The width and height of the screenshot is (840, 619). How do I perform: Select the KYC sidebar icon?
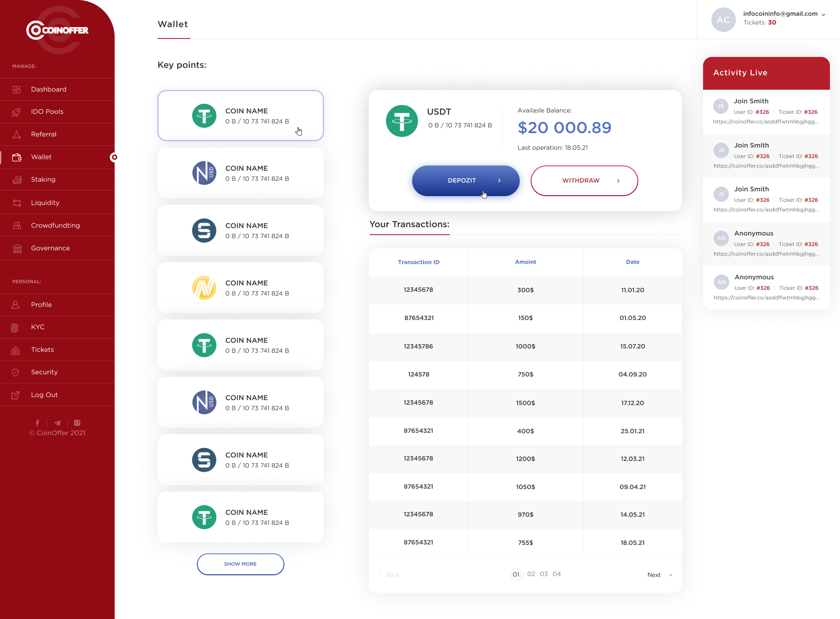pos(16,327)
